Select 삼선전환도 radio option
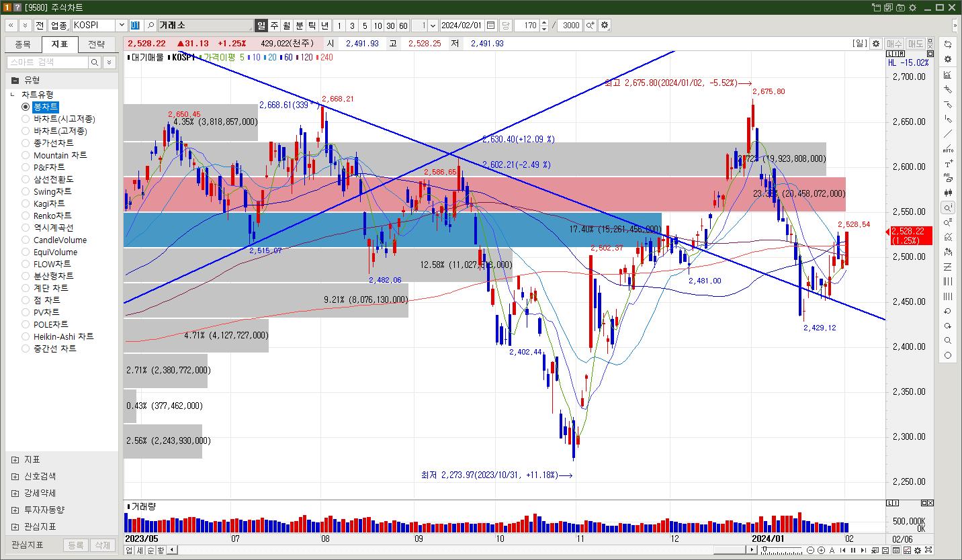962x560 pixels. (26, 179)
